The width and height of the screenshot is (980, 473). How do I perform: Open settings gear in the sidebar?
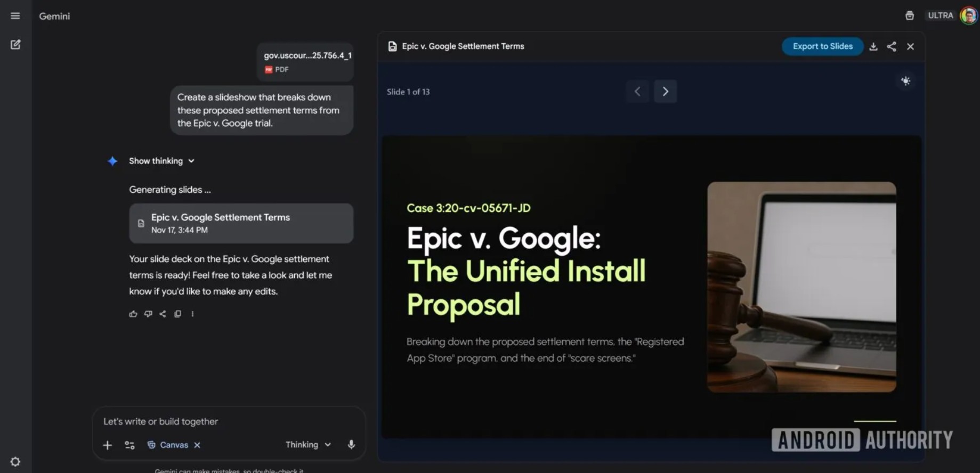(x=15, y=461)
